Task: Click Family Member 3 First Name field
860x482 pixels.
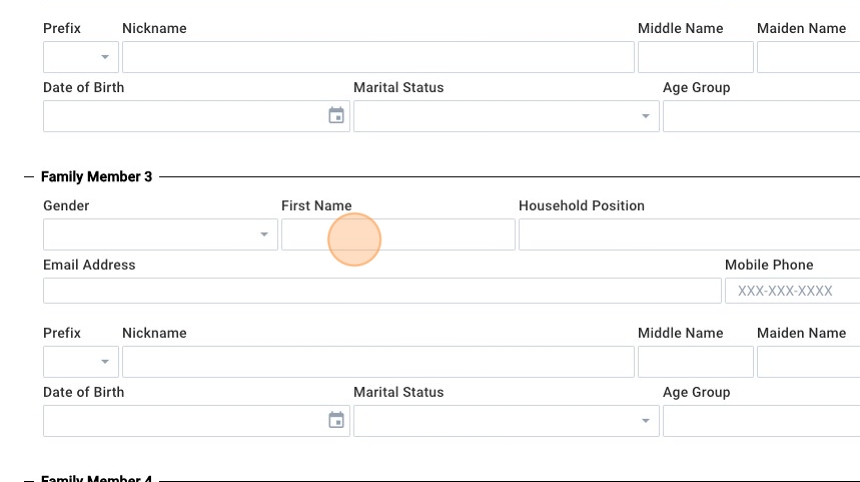Action: 398,235
